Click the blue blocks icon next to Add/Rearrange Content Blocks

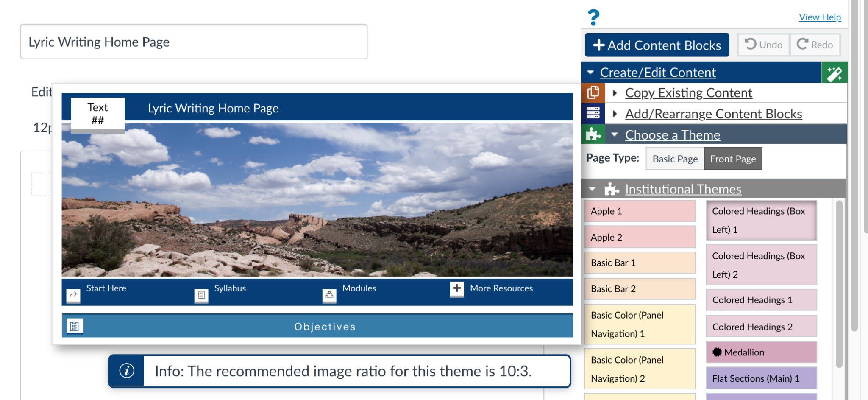coord(594,113)
